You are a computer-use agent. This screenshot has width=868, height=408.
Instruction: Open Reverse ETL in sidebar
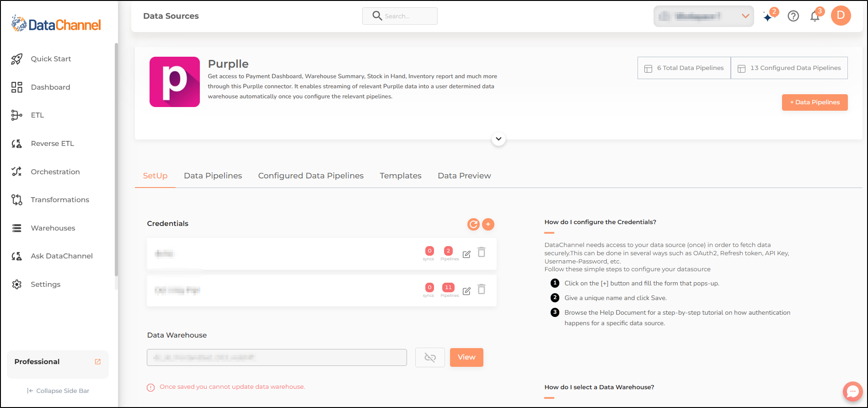point(52,144)
